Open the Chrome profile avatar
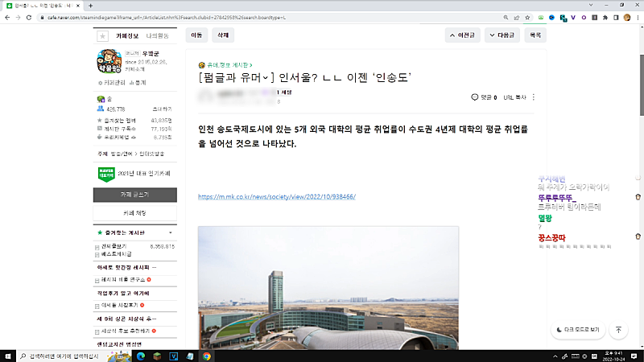The image size is (644, 362). point(627,16)
